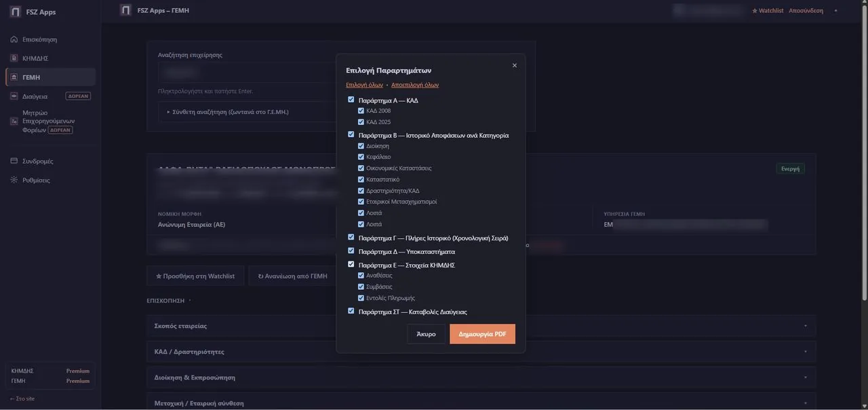Click the plus icon next to Αποσύνδεση
Viewport: 868px width, 410px height.
tap(835, 11)
